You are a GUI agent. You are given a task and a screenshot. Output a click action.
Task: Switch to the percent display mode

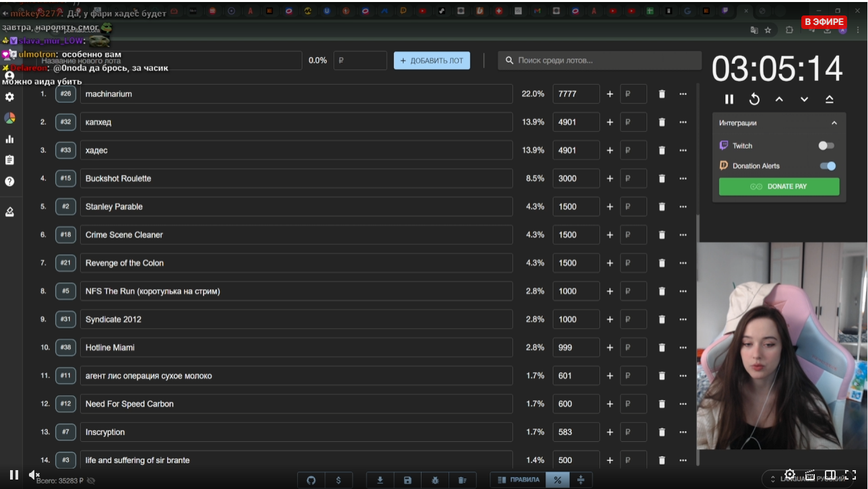[558, 480]
